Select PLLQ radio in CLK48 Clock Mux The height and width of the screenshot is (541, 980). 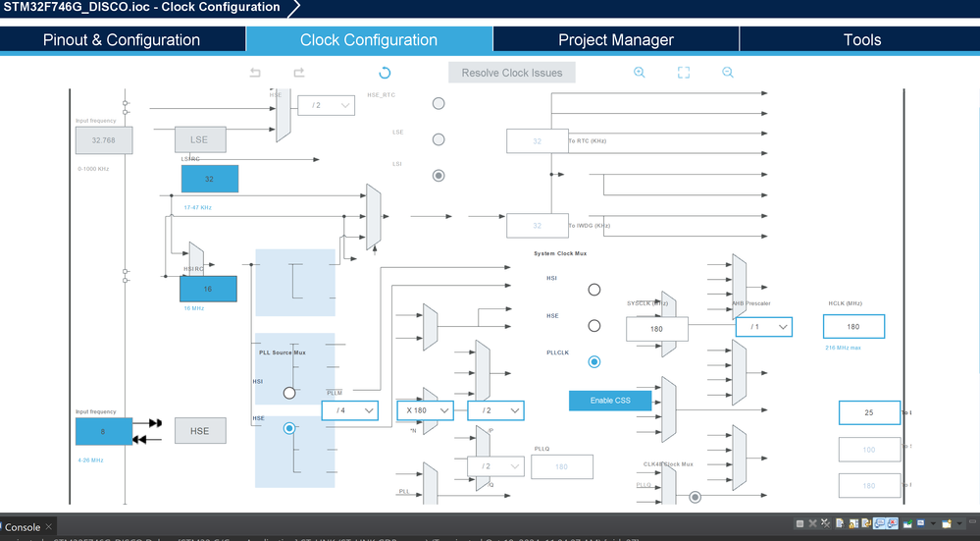tap(695, 497)
